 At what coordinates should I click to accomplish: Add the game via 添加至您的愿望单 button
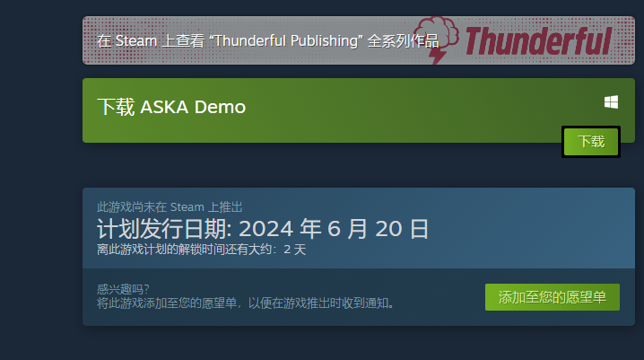(x=552, y=297)
